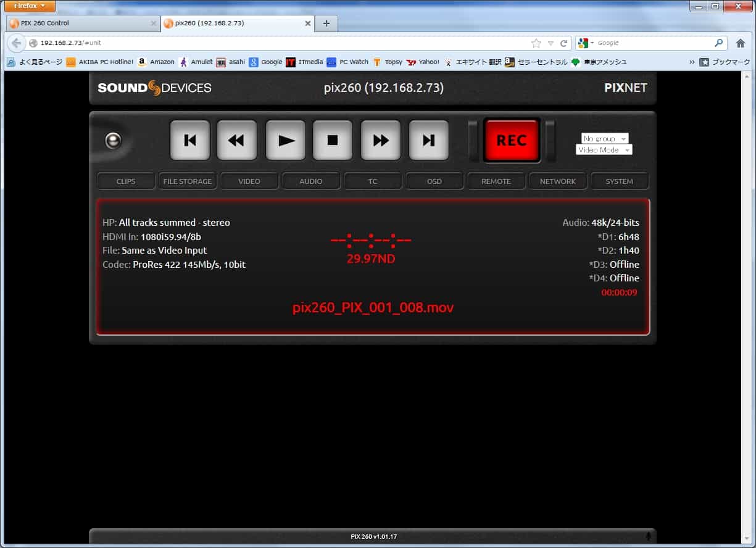Expand the bookmarks overflow chevron
The height and width of the screenshot is (548, 756).
tap(691, 62)
